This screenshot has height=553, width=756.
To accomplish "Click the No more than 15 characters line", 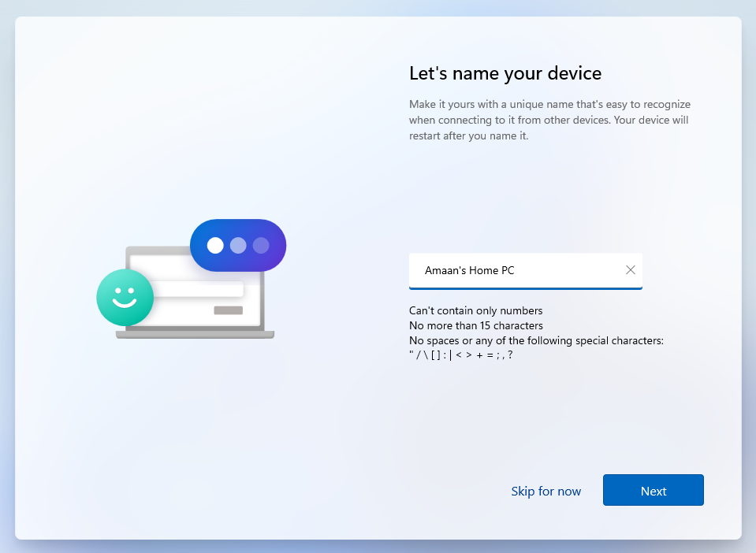I will pos(476,325).
